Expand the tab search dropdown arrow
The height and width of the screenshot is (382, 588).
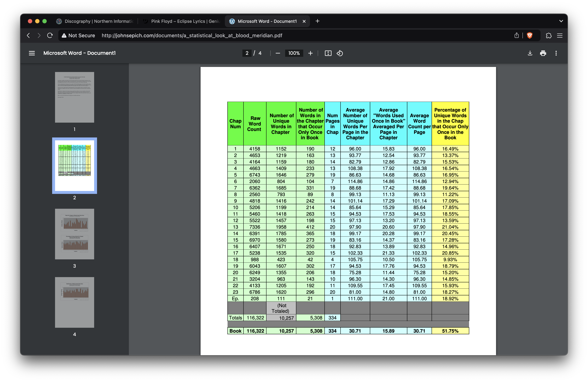(x=561, y=21)
